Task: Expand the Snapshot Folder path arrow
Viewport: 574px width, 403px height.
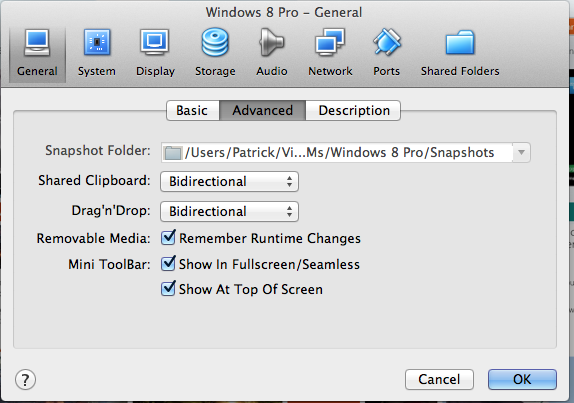Action: click(x=521, y=152)
